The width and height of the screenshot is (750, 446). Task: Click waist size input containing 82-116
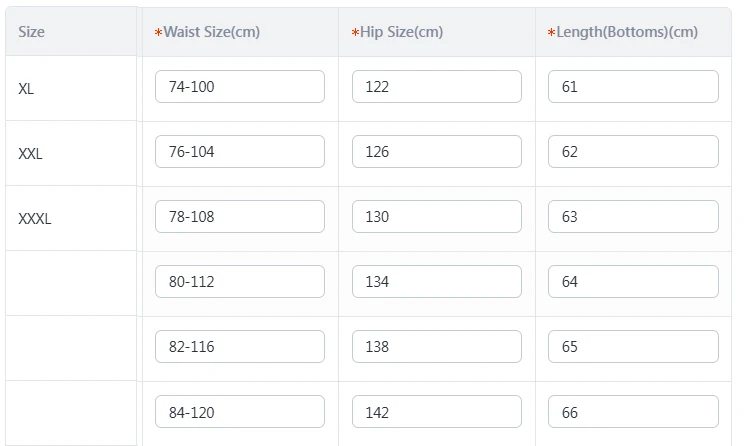[240, 346]
